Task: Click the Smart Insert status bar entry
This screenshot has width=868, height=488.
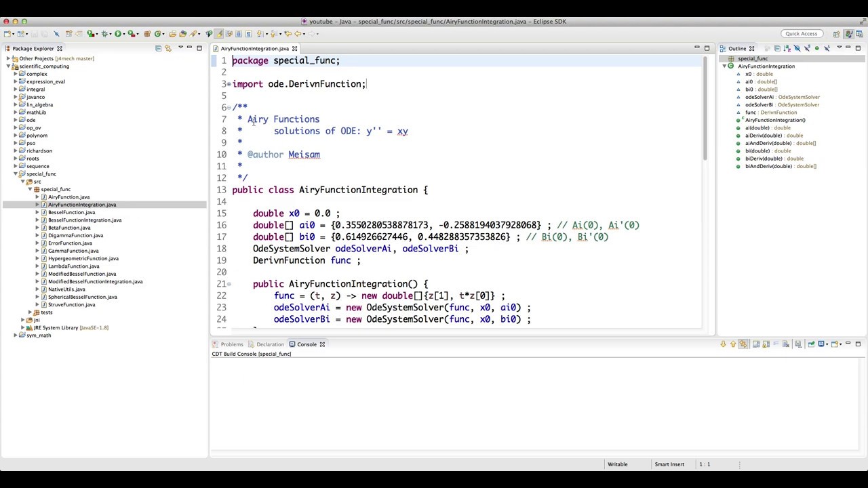Action: [x=669, y=464]
